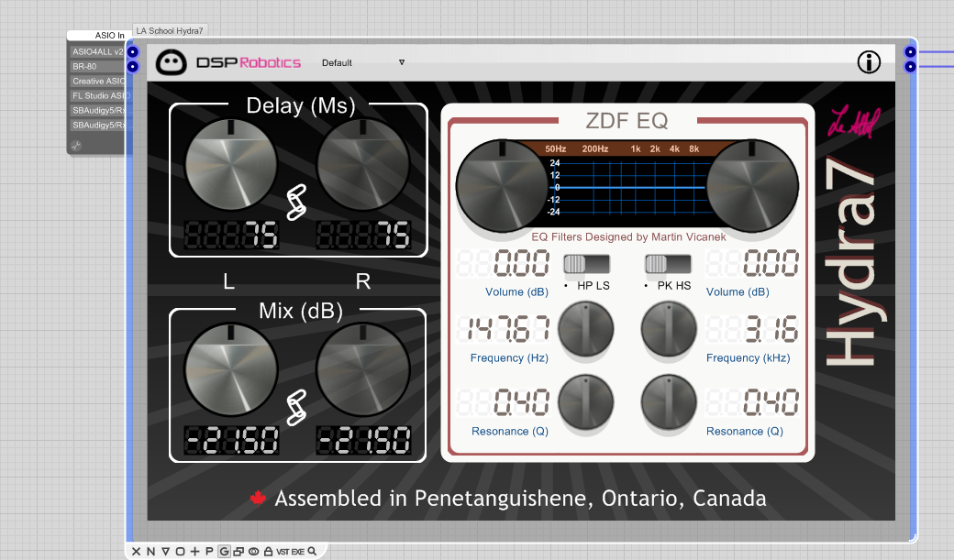Click the wrench icon in ASIO In module
This screenshot has height=560, width=954.
[x=76, y=146]
